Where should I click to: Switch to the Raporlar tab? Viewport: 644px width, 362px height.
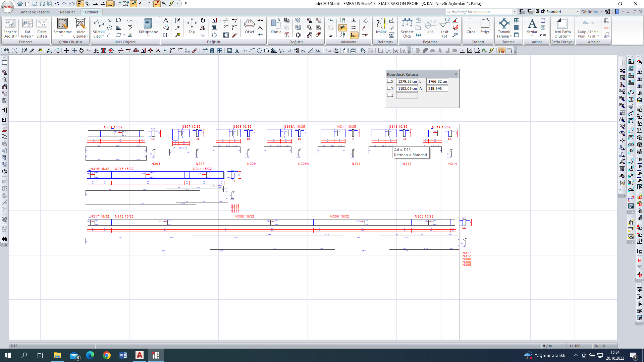(67, 12)
